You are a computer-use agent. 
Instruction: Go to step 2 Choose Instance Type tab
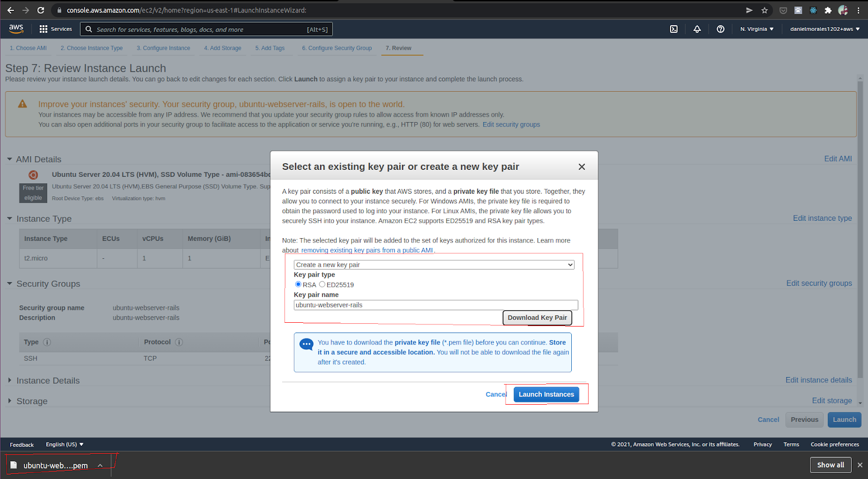pos(92,48)
